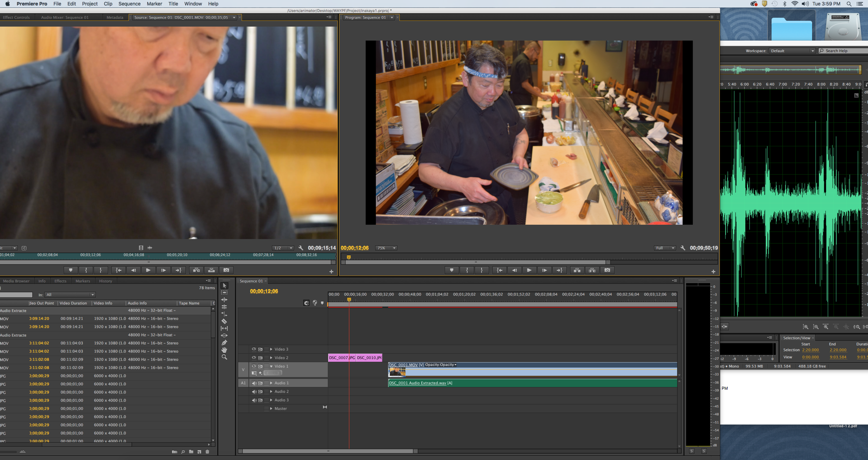The width and height of the screenshot is (868, 460).
Task: Click Drag Audio Only icon in Source monitor
Action: pyautogui.click(x=150, y=248)
